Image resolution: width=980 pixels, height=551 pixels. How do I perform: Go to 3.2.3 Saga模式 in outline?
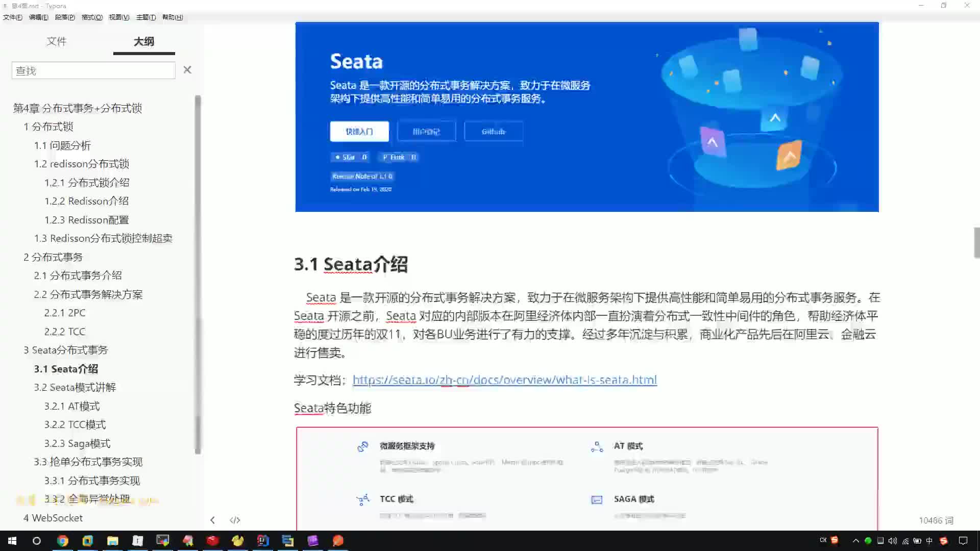click(x=77, y=443)
